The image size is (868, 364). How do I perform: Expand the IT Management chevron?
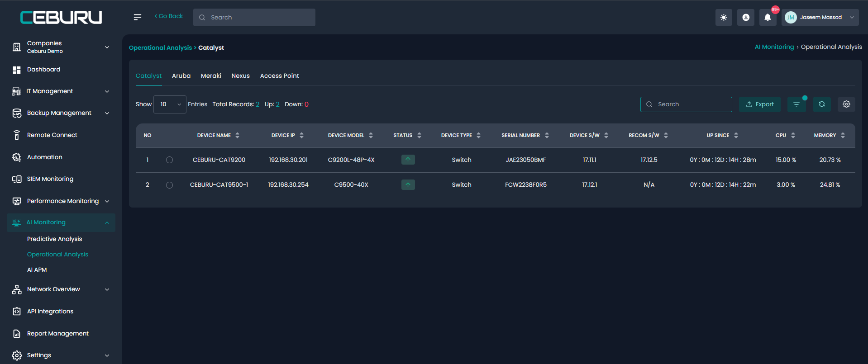point(107,91)
